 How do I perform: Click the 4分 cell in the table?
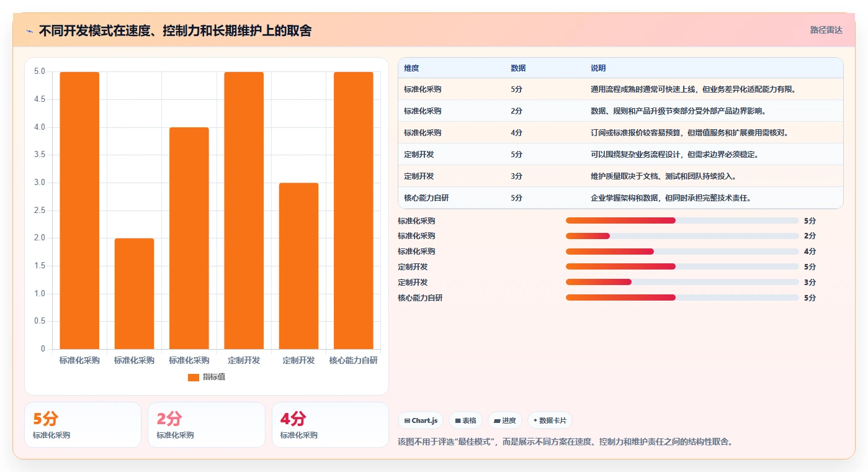[516, 133]
